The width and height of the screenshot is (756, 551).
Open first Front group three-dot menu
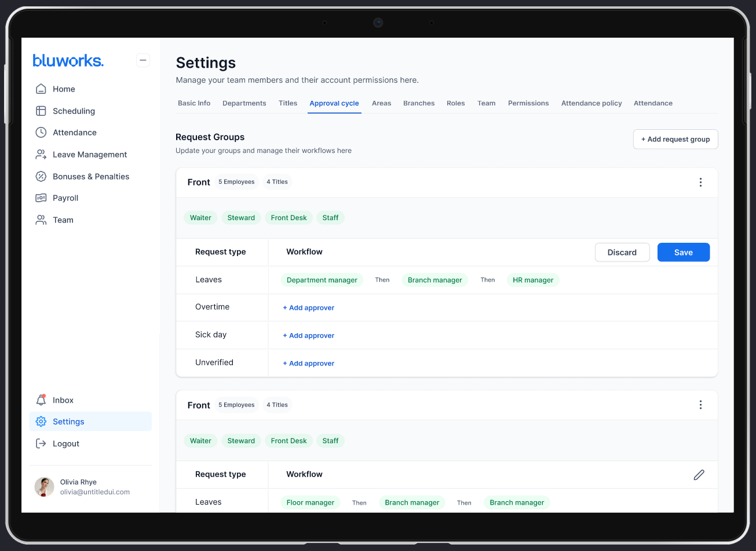pos(700,183)
